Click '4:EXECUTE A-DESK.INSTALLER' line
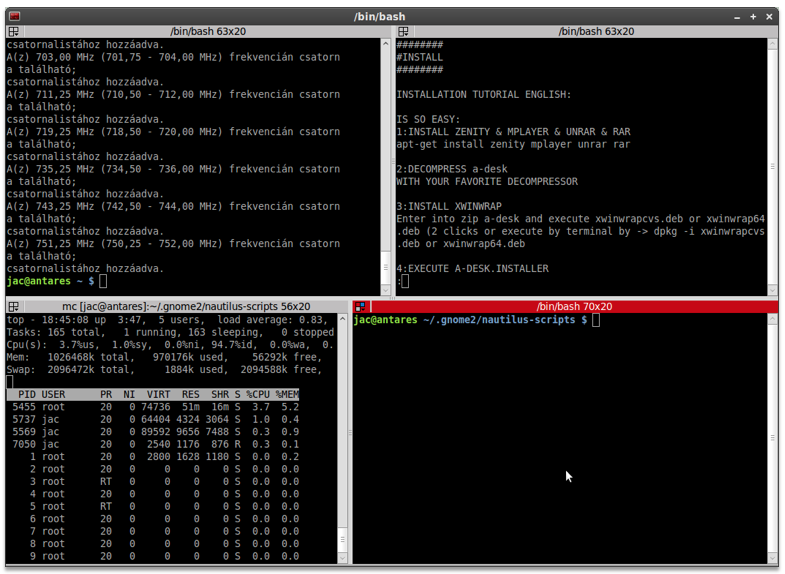This screenshot has width=785, height=574. point(473,269)
